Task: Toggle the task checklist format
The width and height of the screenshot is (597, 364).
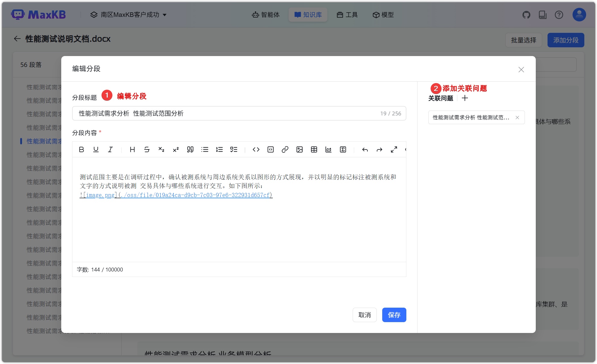Action: tap(234, 149)
